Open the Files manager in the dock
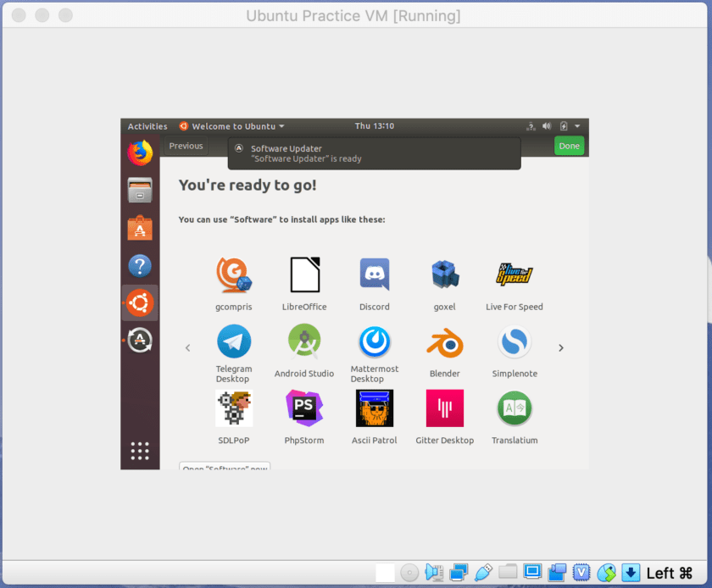 140,190
